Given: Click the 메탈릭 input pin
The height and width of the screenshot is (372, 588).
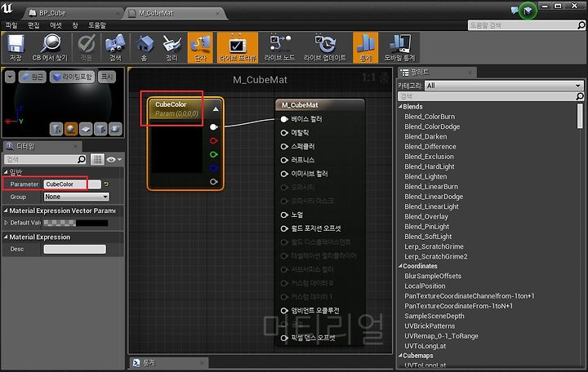Looking at the screenshot, I should pos(284,133).
